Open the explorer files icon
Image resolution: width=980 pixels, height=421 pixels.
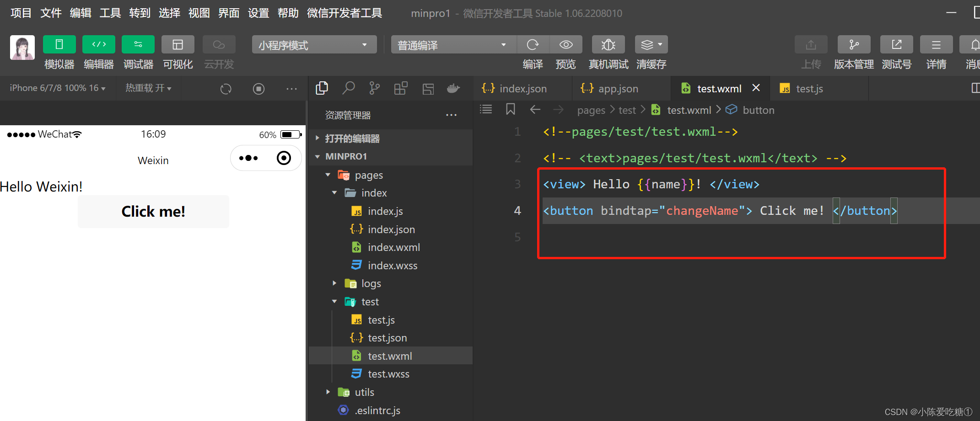tap(322, 88)
